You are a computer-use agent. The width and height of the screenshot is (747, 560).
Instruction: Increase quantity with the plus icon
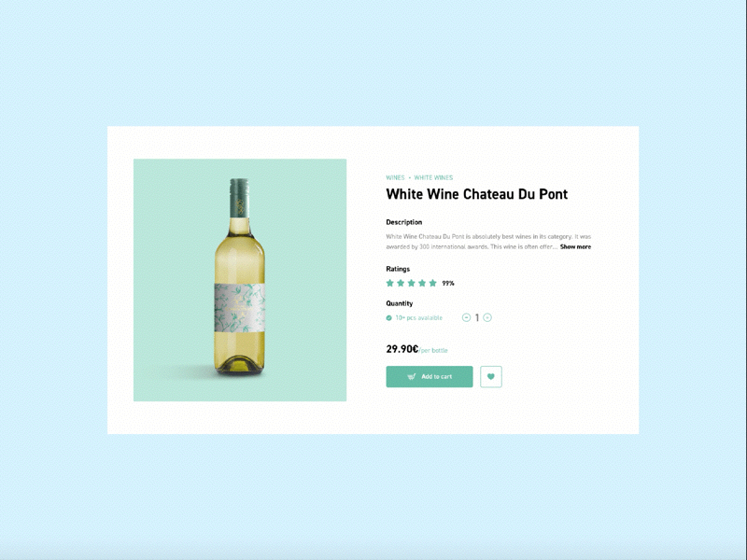(487, 317)
